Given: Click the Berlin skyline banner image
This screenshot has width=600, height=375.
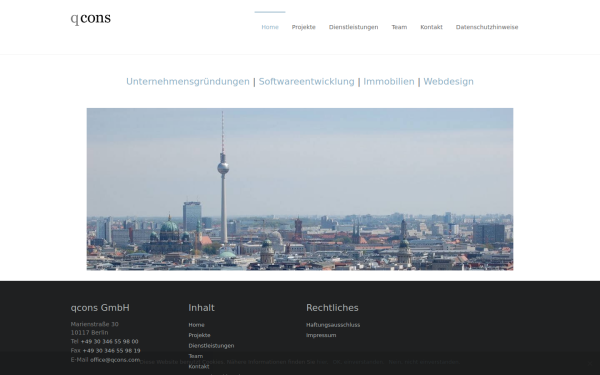Looking at the screenshot, I should click(300, 189).
